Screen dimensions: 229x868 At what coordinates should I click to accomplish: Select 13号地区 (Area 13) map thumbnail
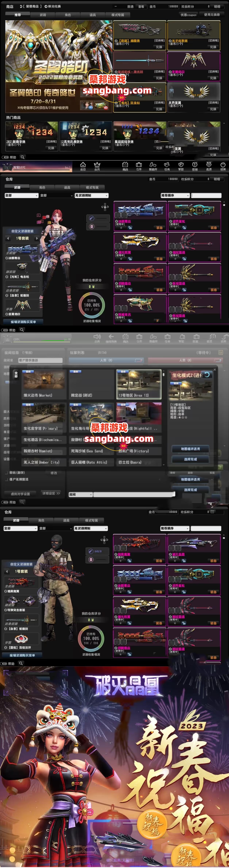139,384
